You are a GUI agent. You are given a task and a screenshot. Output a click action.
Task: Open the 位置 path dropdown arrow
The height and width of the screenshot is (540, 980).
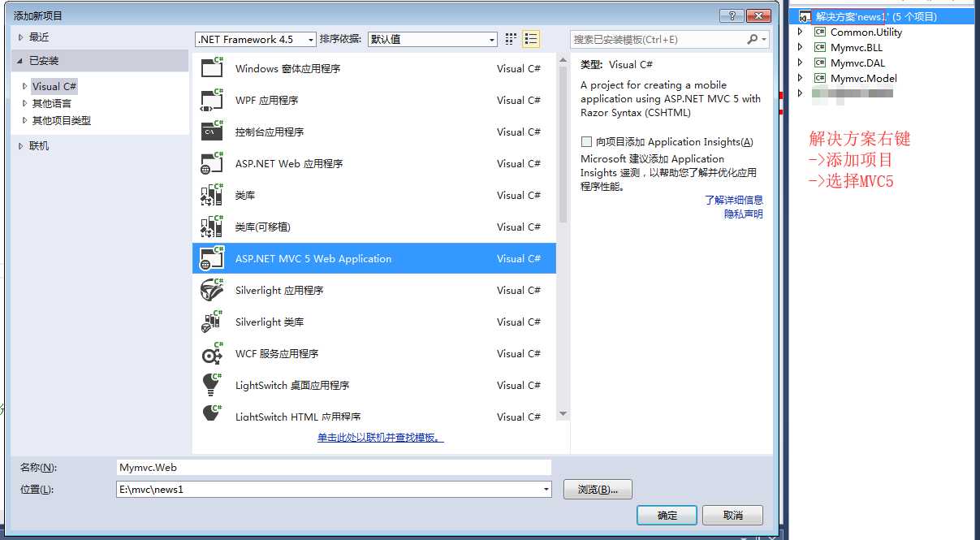coord(546,489)
